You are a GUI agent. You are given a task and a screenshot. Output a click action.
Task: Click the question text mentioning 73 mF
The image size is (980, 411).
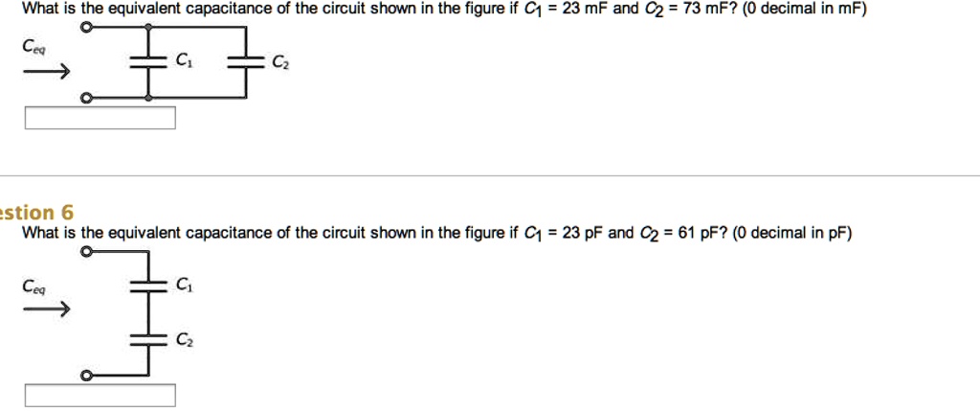click(443, 11)
